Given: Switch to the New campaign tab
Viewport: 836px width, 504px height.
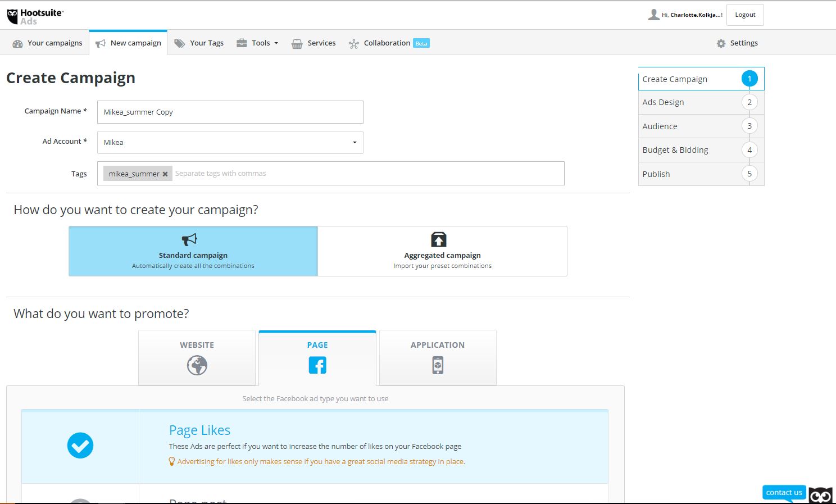Looking at the screenshot, I should pyautogui.click(x=128, y=43).
